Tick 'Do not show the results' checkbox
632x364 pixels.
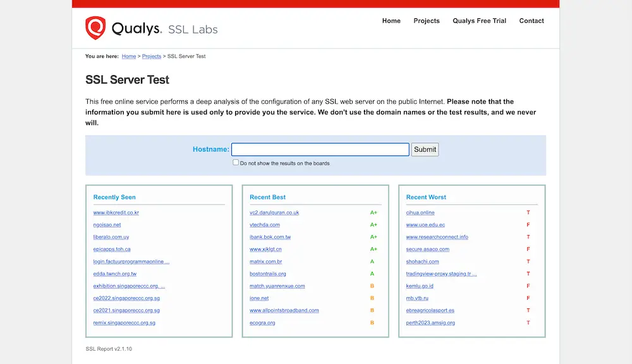coord(236,162)
